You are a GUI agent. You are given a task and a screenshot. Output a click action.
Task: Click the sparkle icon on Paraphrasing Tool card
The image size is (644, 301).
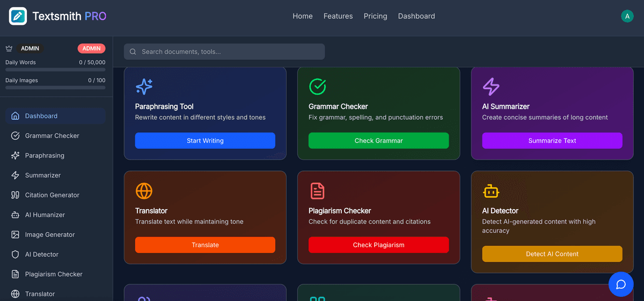tap(144, 86)
